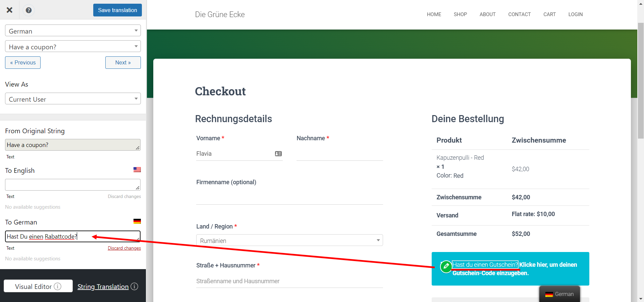Click the Flat rate: $10,00 shipping text
Image resolution: width=644 pixels, height=302 pixels.
point(533,214)
